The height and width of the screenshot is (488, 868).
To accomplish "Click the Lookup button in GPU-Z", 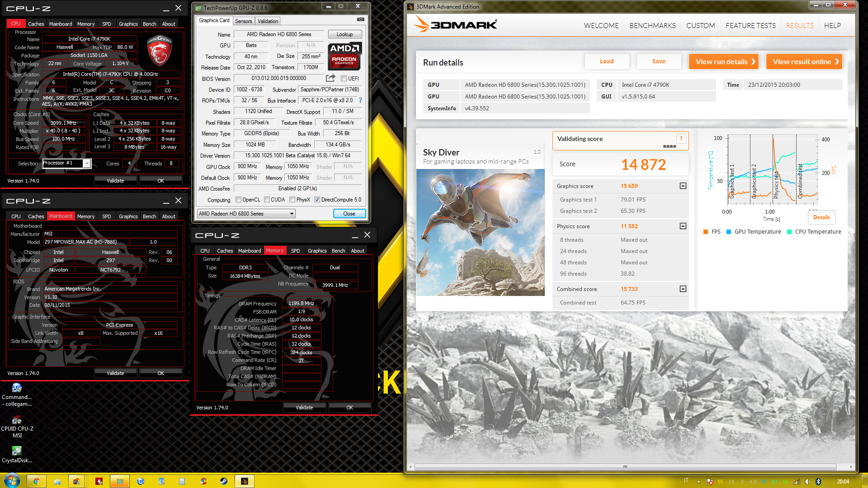I will (344, 34).
